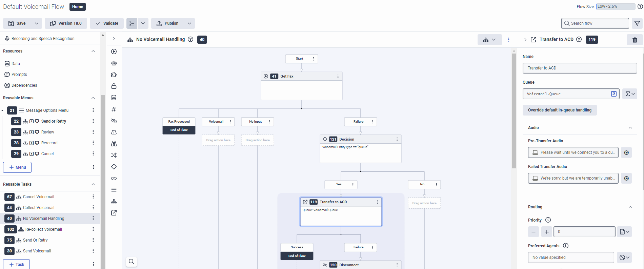This screenshot has width=644, height=269.
Task: Click the Override default in-queue handling button
Action: tap(560, 110)
